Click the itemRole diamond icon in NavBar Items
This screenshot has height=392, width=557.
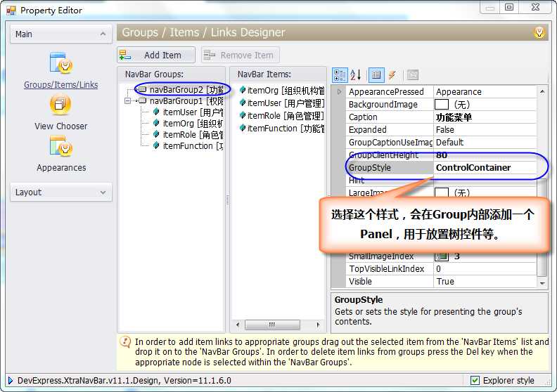(243, 116)
